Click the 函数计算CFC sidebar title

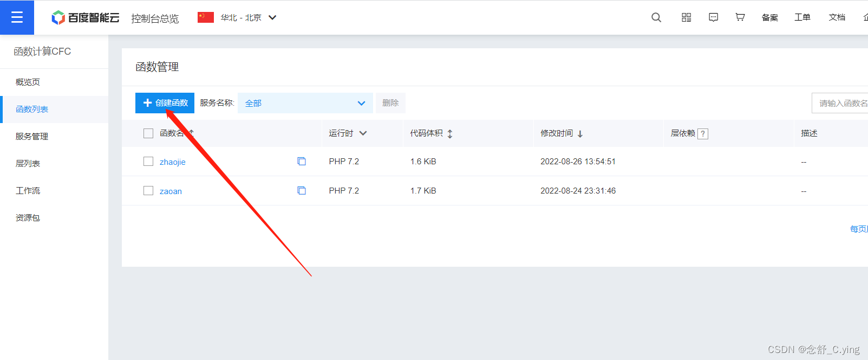pos(42,52)
